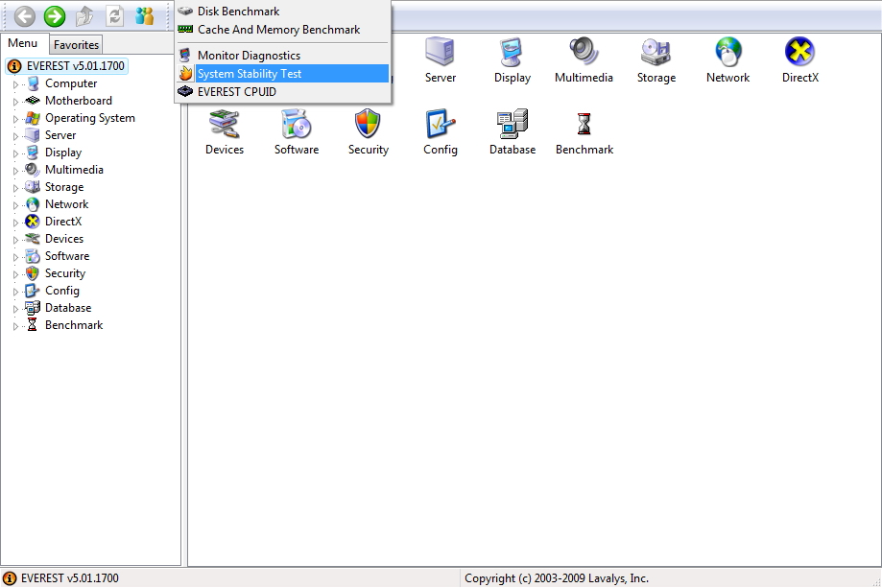
Task: Open the Network globe icon in main pane
Action: tap(727, 52)
